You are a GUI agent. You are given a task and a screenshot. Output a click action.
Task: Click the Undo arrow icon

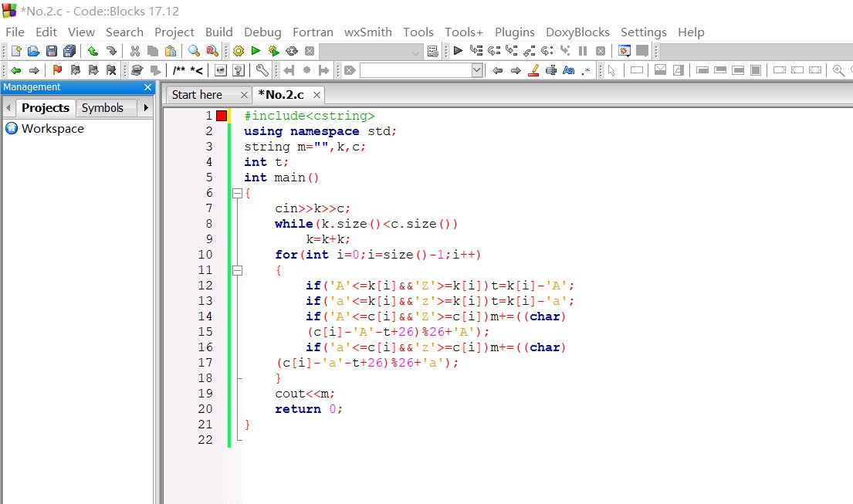tap(93, 51)
